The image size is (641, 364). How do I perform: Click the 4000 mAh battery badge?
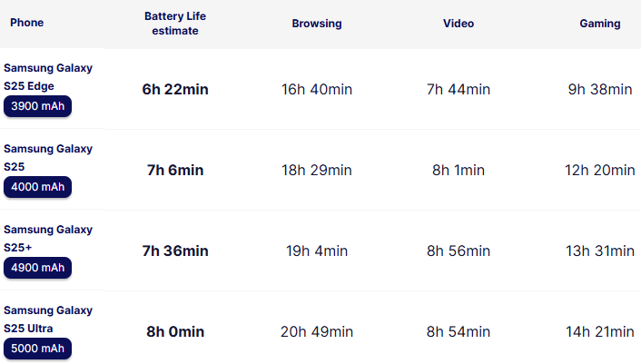coord(37,187)
